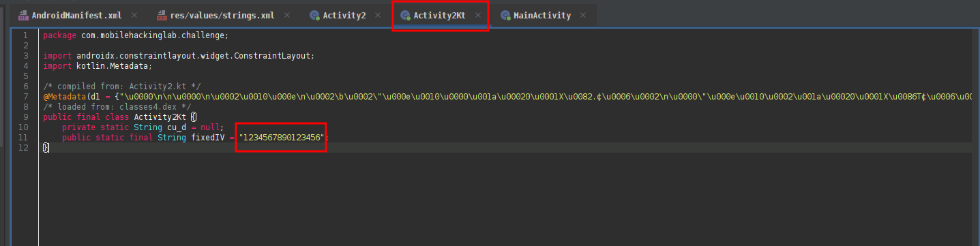This screenshot has width=980, height=246.
Task: Click the MainActivity class icon
Action: (x=505, y=15)
